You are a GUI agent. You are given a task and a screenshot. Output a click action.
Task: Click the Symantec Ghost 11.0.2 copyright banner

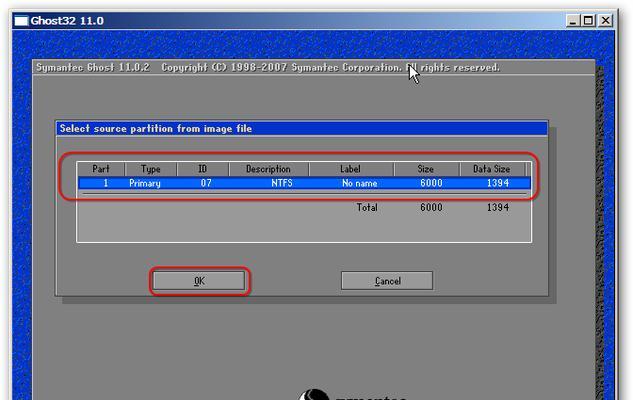pyautogui.click(x=268, y=67)
